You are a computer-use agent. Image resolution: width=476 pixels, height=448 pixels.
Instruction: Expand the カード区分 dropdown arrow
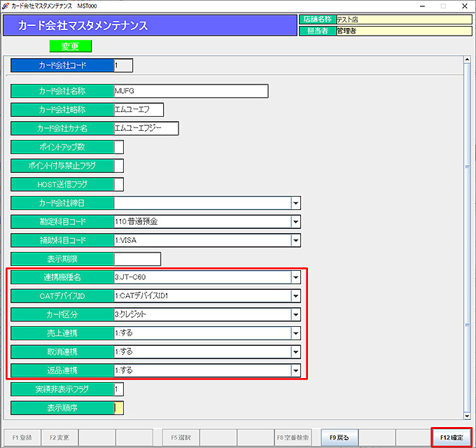(295, 315)
